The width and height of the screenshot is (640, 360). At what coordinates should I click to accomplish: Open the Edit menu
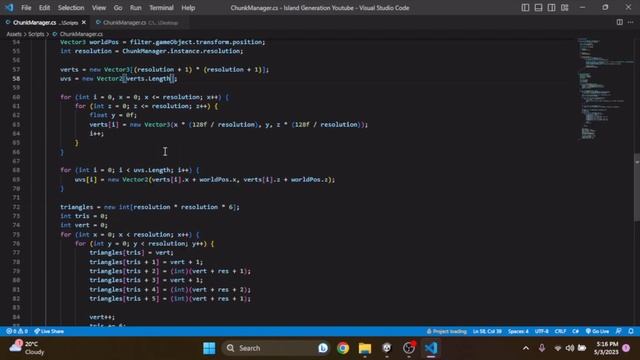[44, 8]
